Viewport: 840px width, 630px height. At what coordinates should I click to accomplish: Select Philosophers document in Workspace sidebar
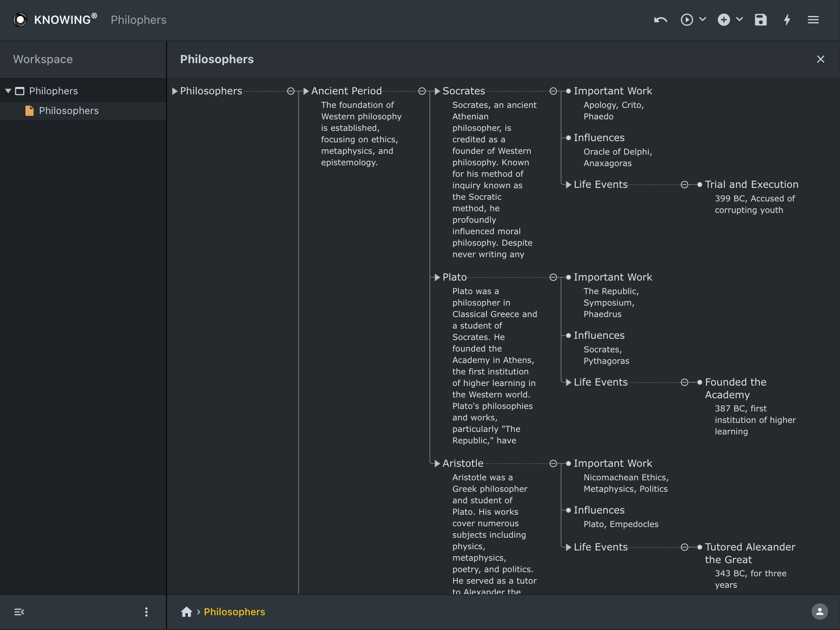[x=68, y=111]
